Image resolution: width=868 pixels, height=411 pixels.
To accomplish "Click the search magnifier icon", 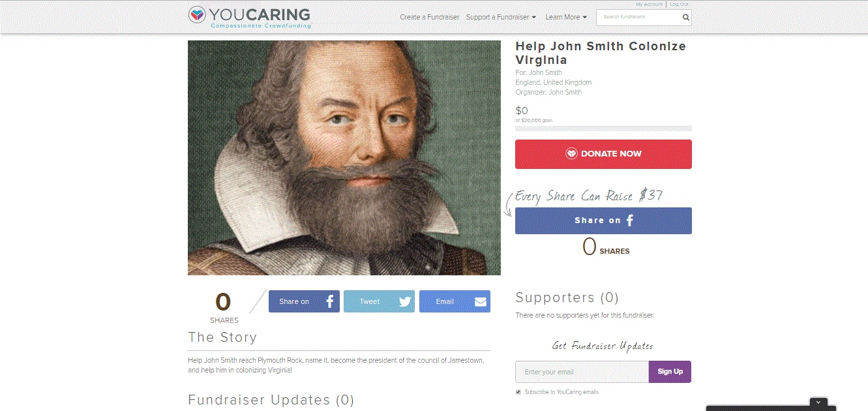I will 685,18.
